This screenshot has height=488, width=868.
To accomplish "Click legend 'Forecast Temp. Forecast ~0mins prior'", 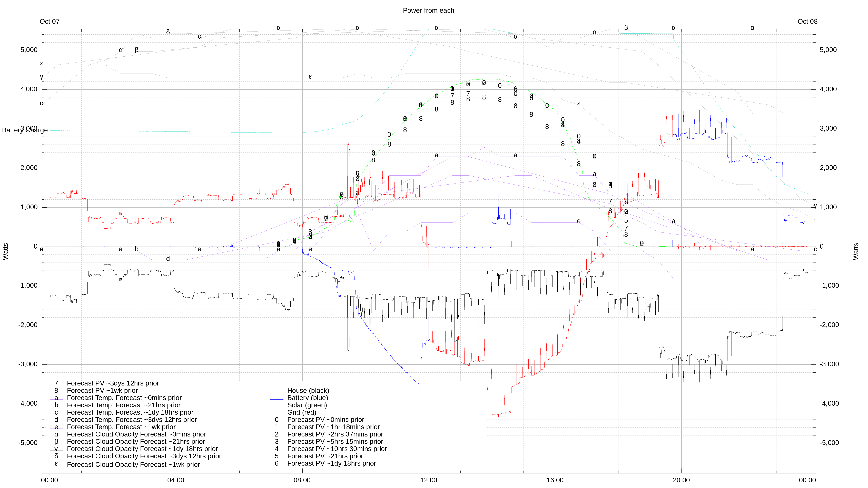I will point(124,398).
